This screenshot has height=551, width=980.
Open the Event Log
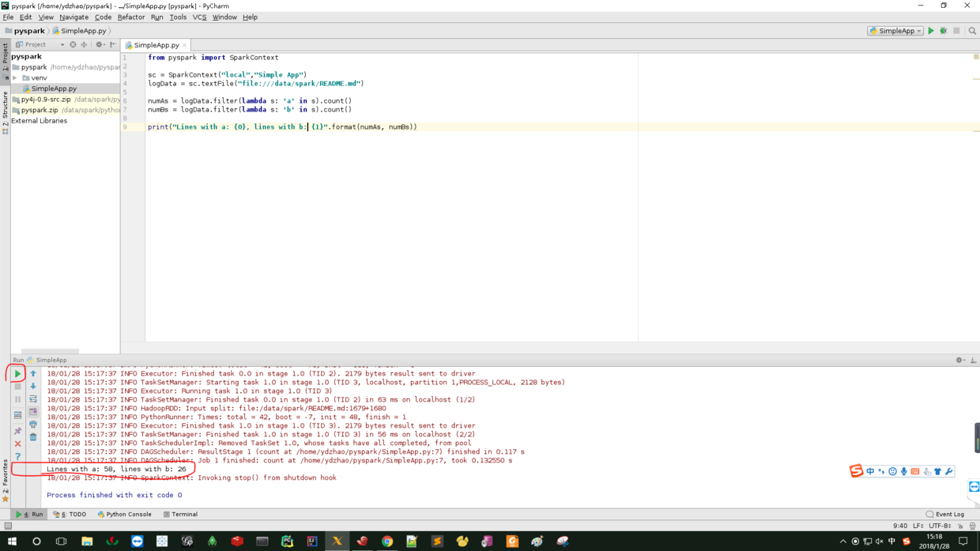click(x=944, y=515)
